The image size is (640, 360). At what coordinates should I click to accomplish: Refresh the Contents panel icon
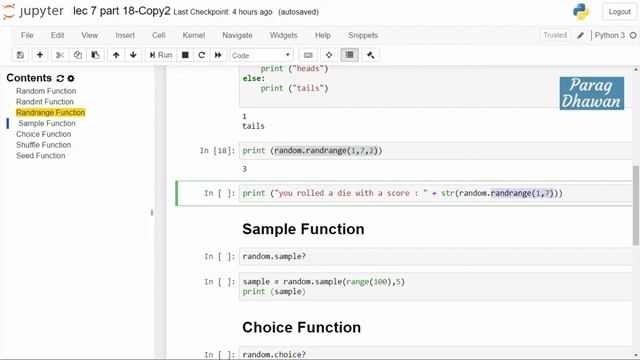[60, 78]
